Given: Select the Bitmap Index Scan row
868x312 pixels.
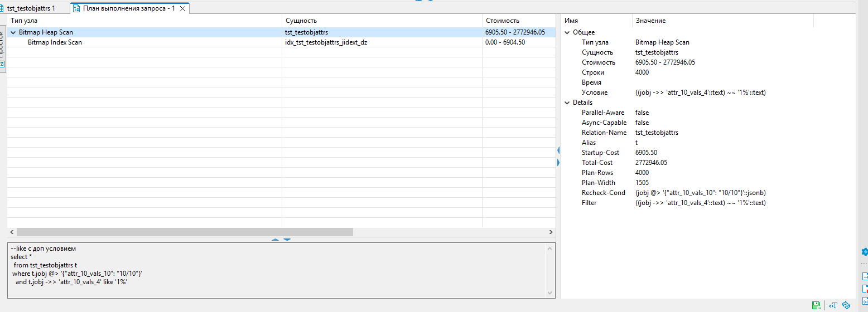Looking at the screenshot, I should click(55, 42).
